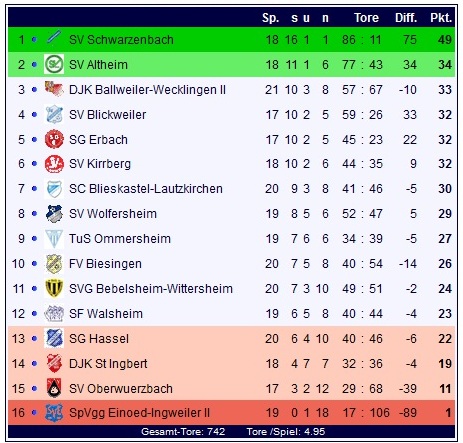This screenshot has height=443, width=463.
Task: Click the SV Oberwuerzbach crest icon
Action: (54, 388)
